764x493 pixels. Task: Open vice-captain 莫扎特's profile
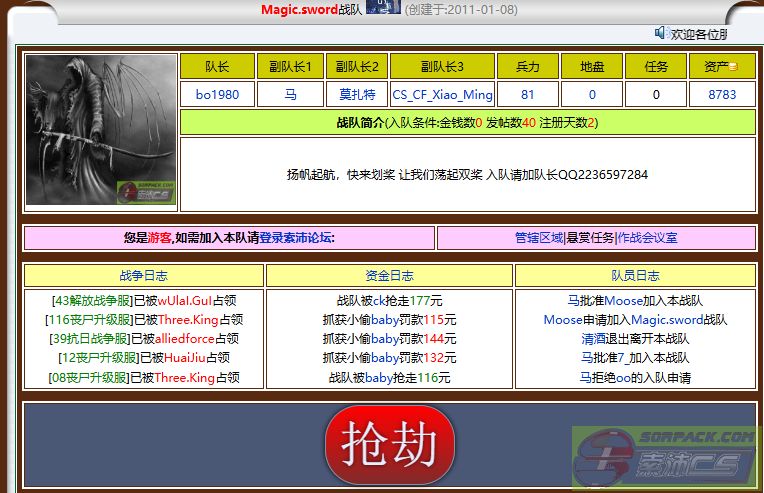click(x=357, y=95)
